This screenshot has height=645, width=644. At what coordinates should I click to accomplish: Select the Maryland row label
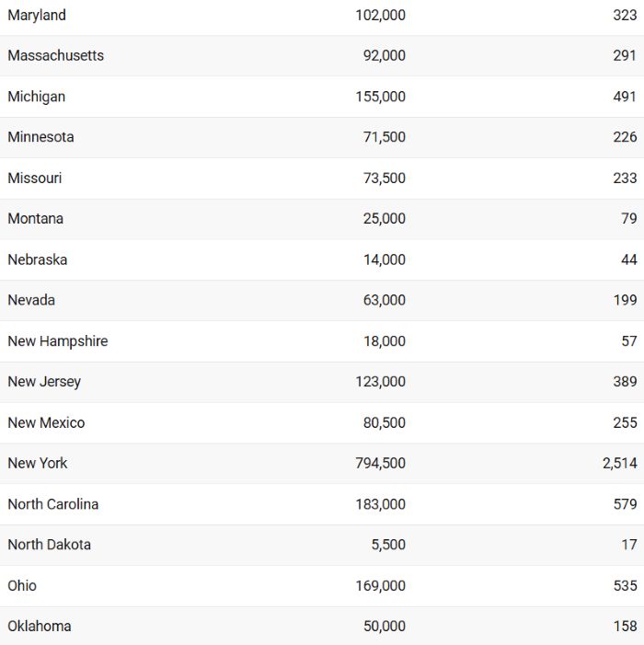[x=37, y=16]
